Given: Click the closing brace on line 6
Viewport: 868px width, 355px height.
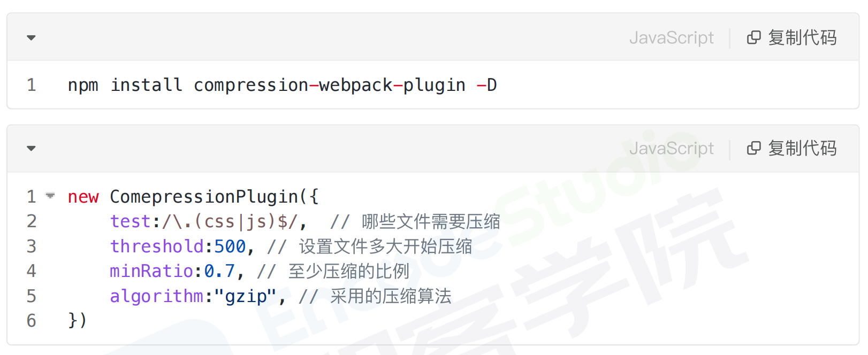Looking at the screenshot, I should coord(77,320).
